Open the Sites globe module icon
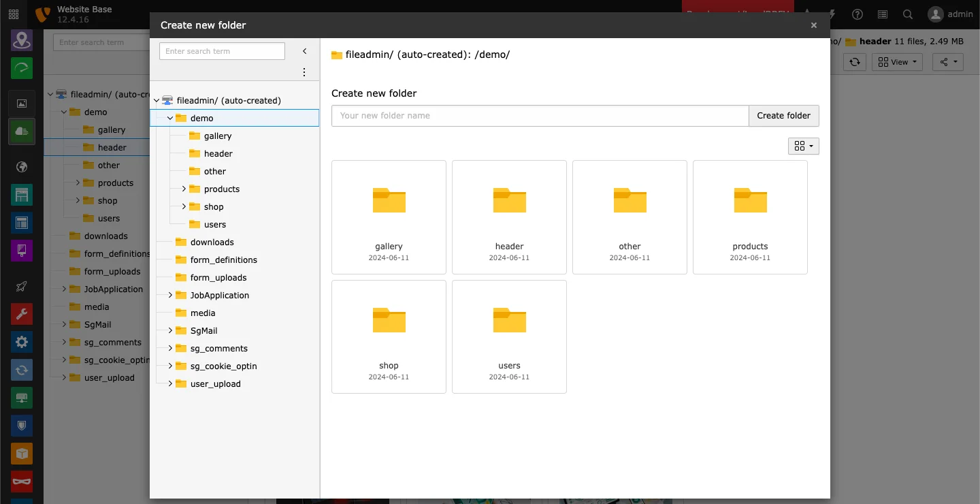 click(x=22, y=166)
